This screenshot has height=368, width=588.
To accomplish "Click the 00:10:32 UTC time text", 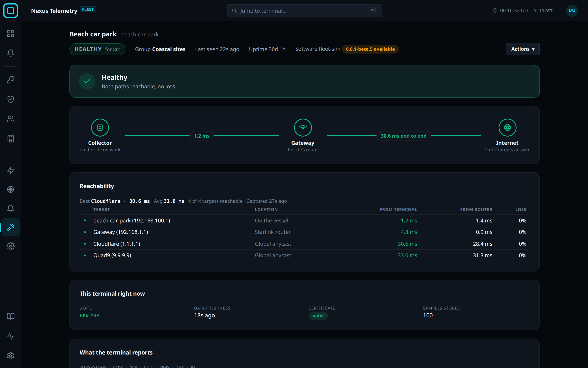I will click(515, 10).
